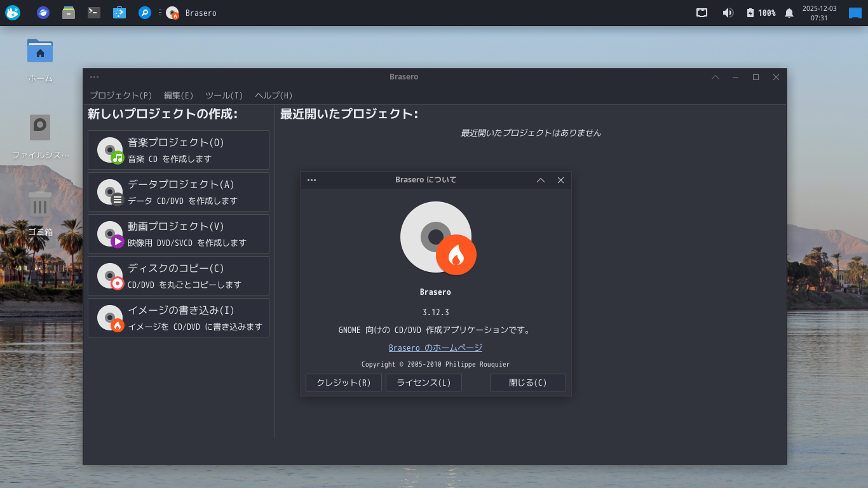Click the イメージを CD/DVD に書き込みます description

click(x=195, y=327)
